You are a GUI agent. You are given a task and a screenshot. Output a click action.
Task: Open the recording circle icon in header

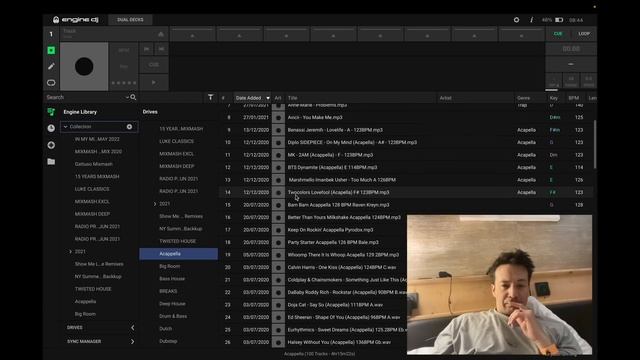click(x=516, y=20)
